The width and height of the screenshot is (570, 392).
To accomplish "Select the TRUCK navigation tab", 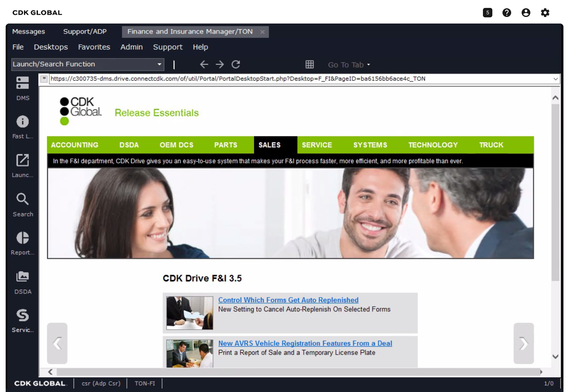I will point(491,145).
